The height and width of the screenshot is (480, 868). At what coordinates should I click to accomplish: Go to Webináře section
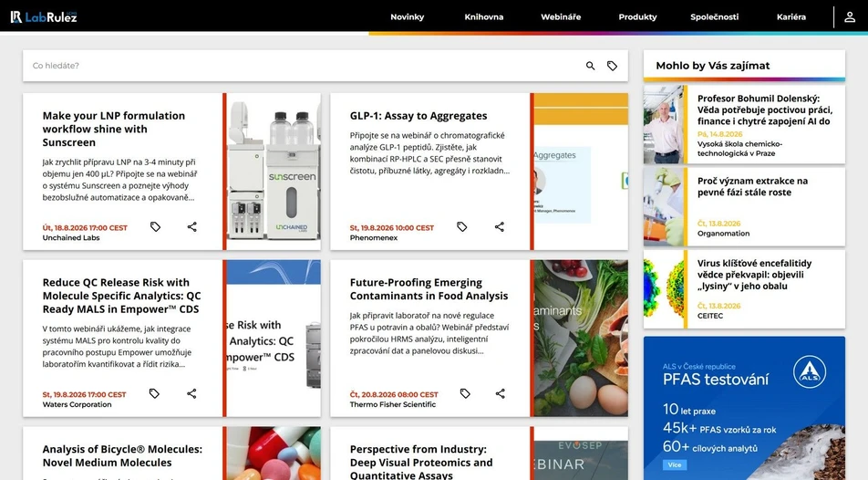[561, 17]
